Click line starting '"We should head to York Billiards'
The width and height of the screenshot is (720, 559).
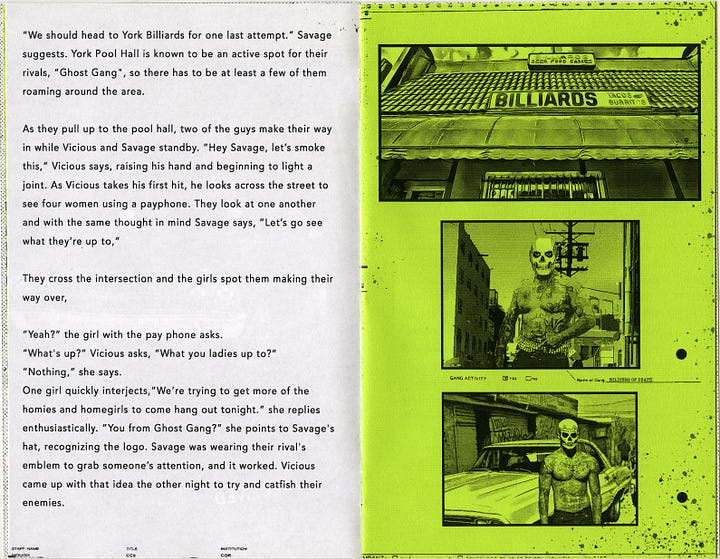177,35
